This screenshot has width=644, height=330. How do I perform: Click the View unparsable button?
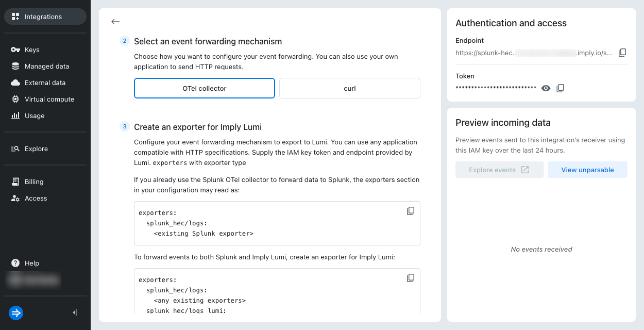point(587,170)
